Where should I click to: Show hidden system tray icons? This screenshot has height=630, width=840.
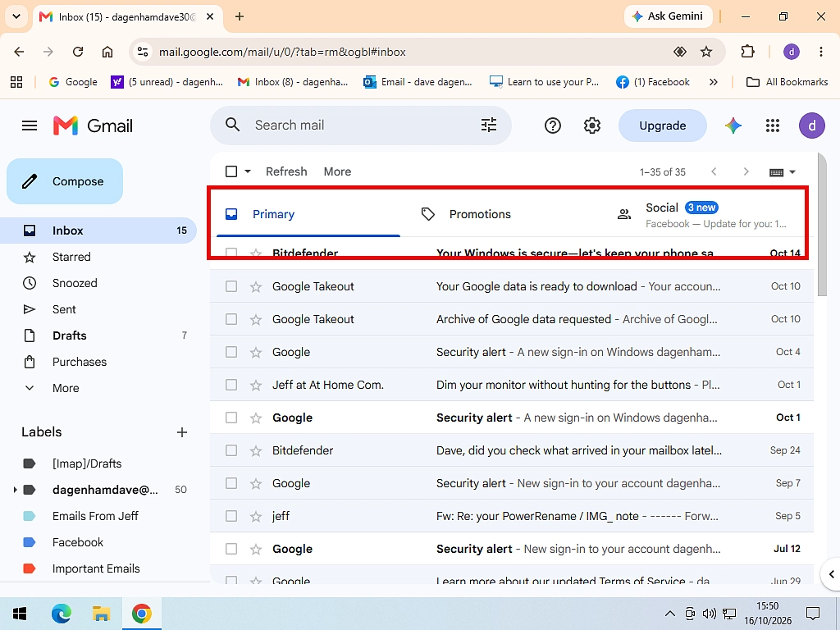[x=669, y=614]
